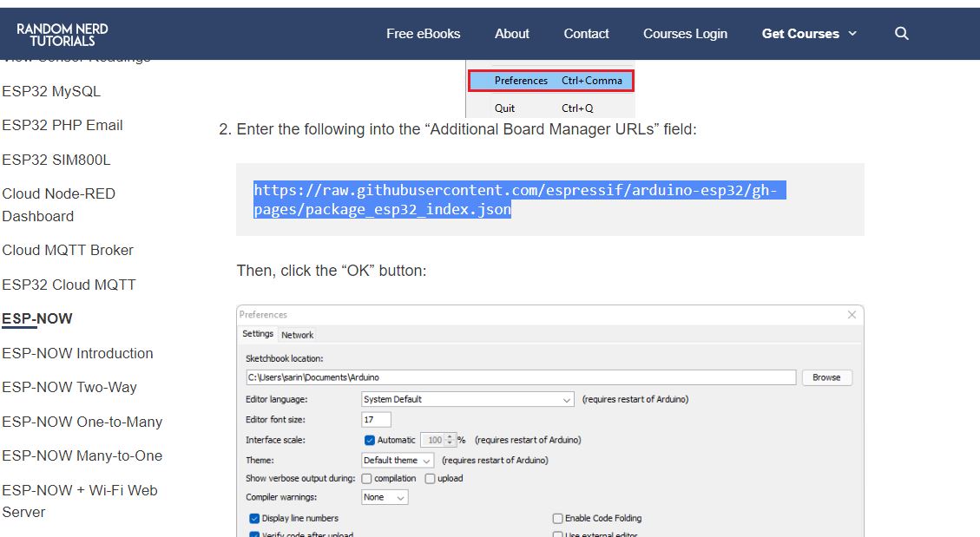Close the Preferences dialog with X
This screenshot has height=537, width=980.
pyautogui.click(x=852, y=315)
